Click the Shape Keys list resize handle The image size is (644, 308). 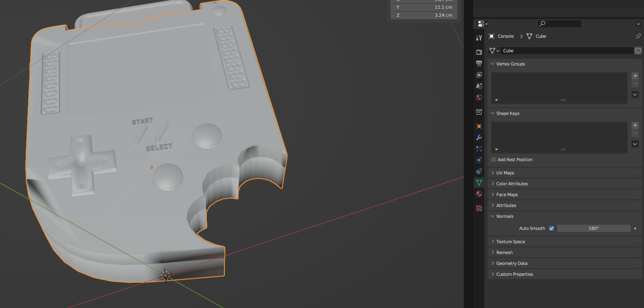pyautogui.click(x=563, y=149)
